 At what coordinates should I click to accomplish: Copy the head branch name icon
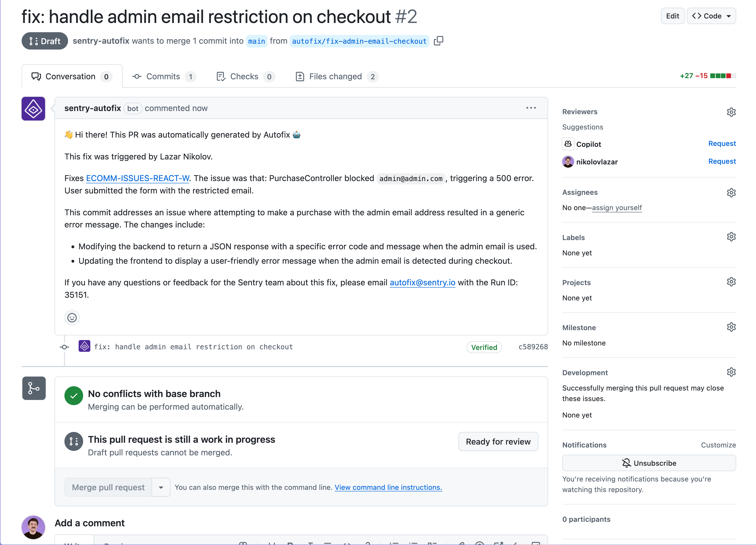(438, 41)
